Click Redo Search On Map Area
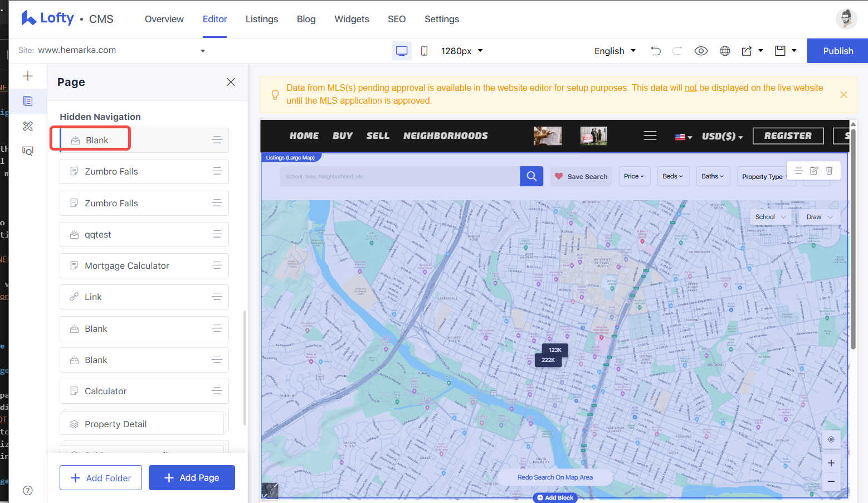The width and height of the screenshot is (868, 503). 555,477
